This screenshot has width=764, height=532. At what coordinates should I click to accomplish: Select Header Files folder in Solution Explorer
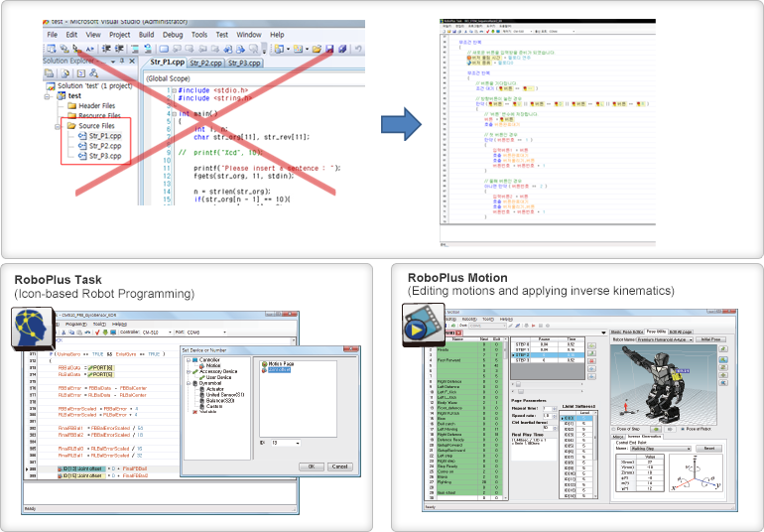(x=97, y=106)
